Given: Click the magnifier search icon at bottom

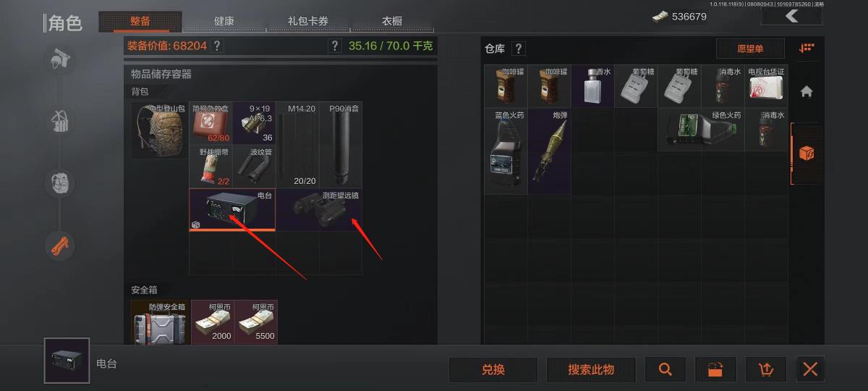Looking at the screenshot, I should pos(665,369).
